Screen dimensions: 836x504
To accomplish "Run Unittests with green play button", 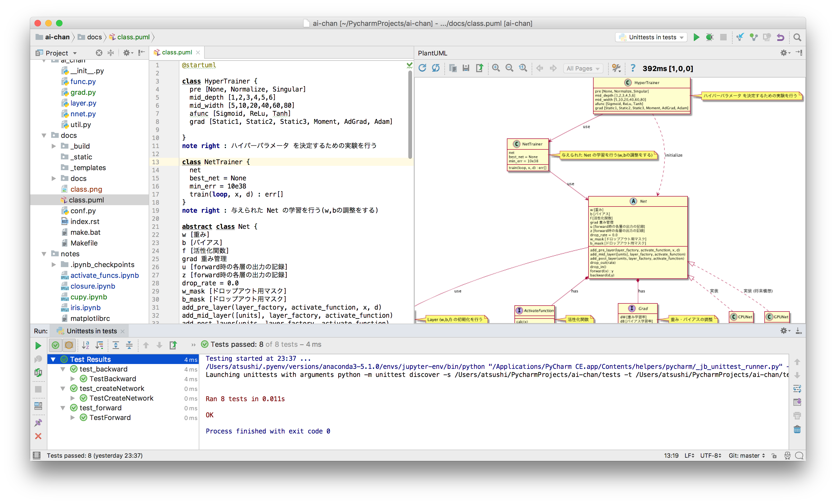I will [696, 37].
